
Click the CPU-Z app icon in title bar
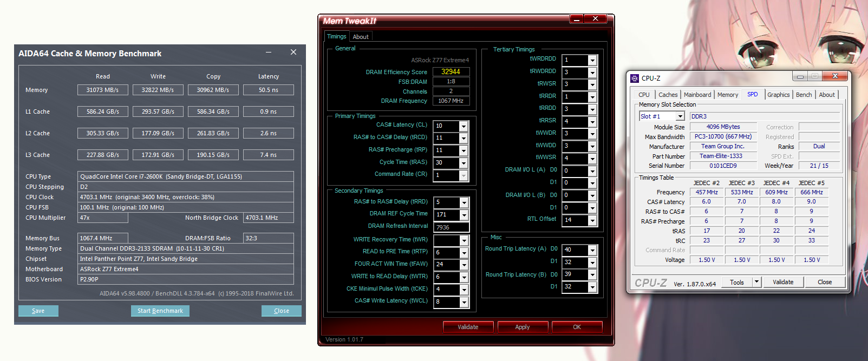point(635,78)
